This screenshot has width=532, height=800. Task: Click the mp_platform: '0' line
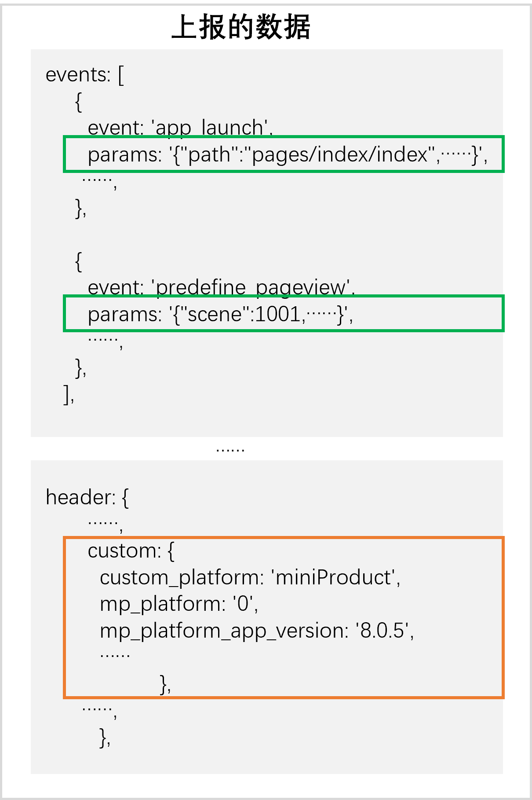(179, 604)
